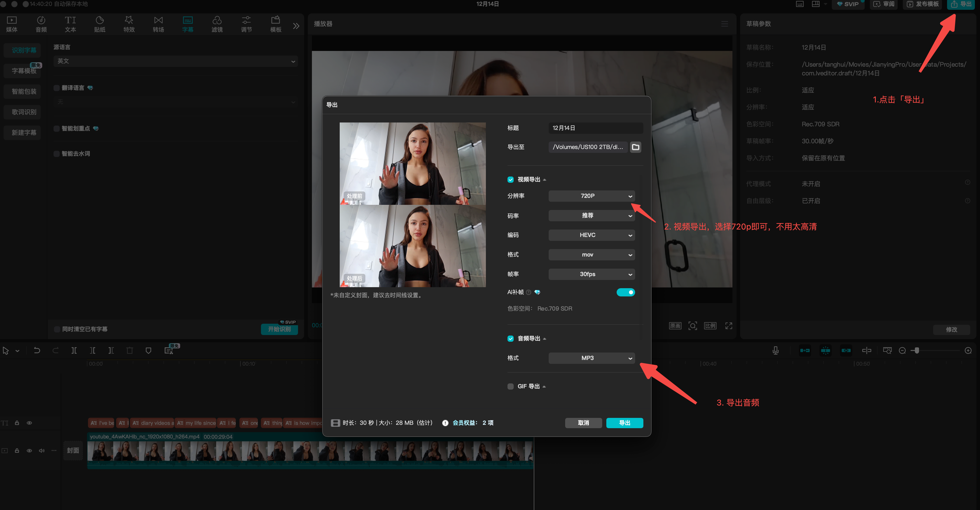The image size is (980, 510).
Task: Click the zoom-in plus icon on timeline
Action: click(968, 350)
